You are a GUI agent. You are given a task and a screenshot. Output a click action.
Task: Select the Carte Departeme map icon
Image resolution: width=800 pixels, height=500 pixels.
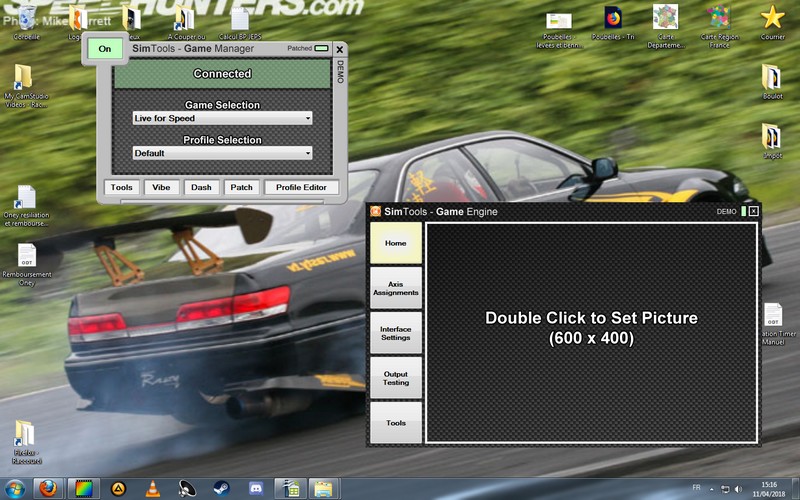click(666, 27)
